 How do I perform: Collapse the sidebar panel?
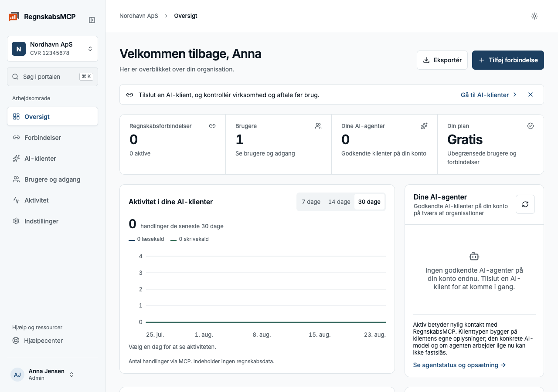(92, 20)
